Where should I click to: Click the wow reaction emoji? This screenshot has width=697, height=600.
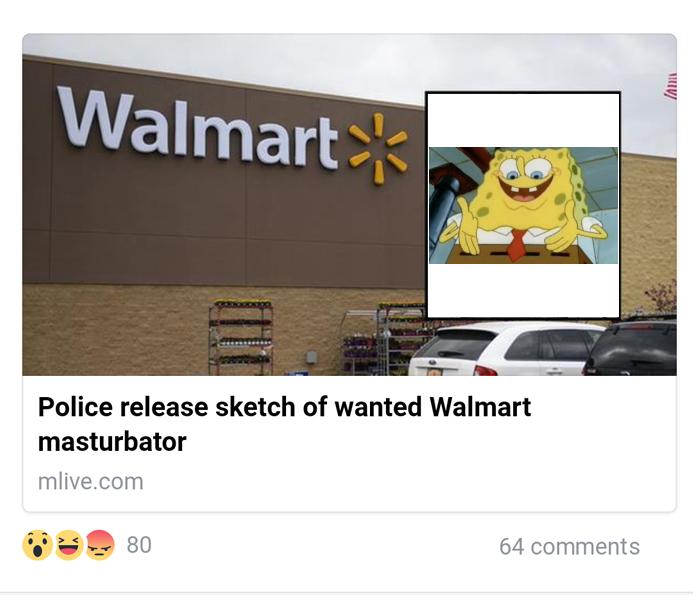[x=37, y=544]
